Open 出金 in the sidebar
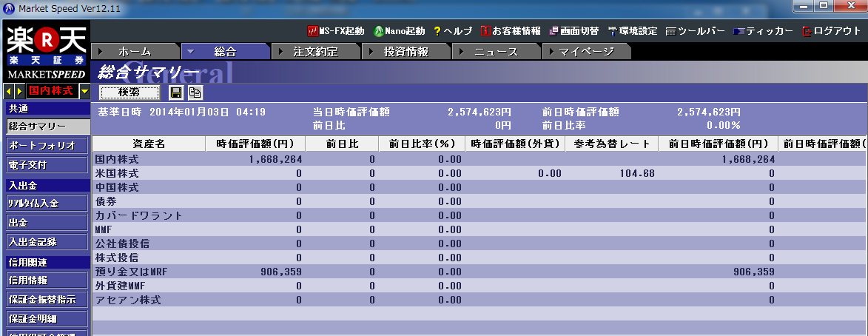868x336 pixels. pos(47,223)
